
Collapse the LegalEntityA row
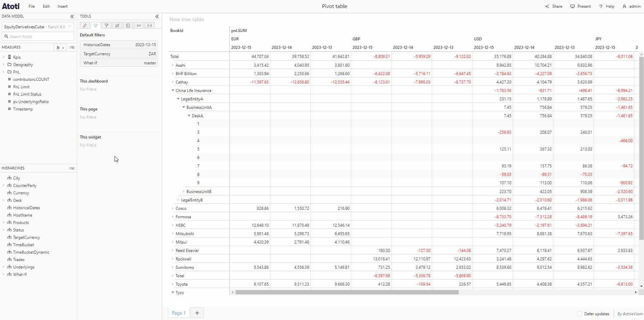coord(178,99)
